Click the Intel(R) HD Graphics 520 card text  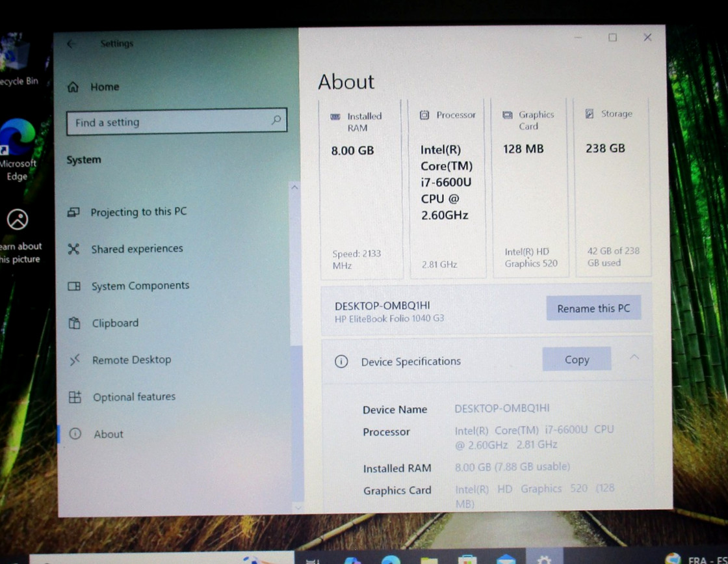[x=531, y=258]
